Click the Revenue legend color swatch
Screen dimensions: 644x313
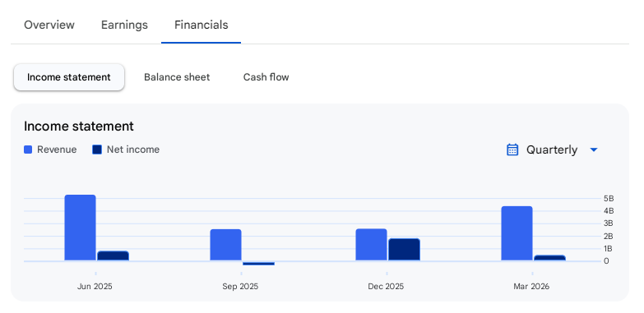pyautogui.click(x=28, y=150)
